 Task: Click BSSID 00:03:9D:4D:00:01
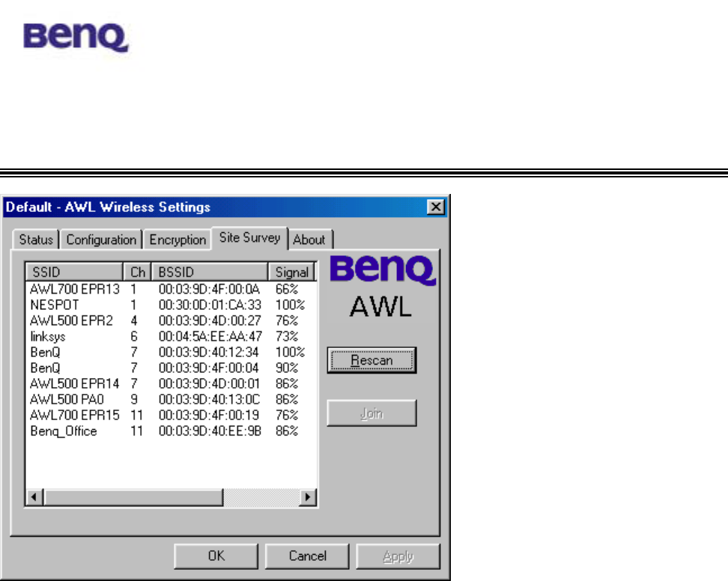209,384
